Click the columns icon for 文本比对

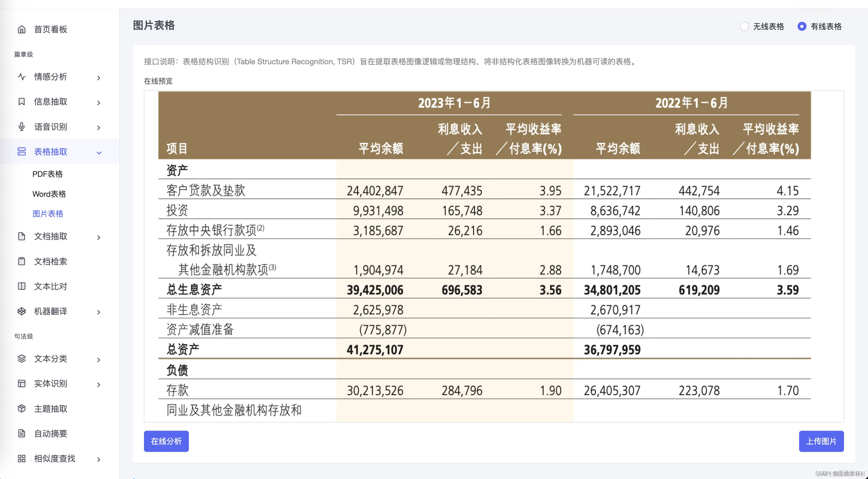22,286
